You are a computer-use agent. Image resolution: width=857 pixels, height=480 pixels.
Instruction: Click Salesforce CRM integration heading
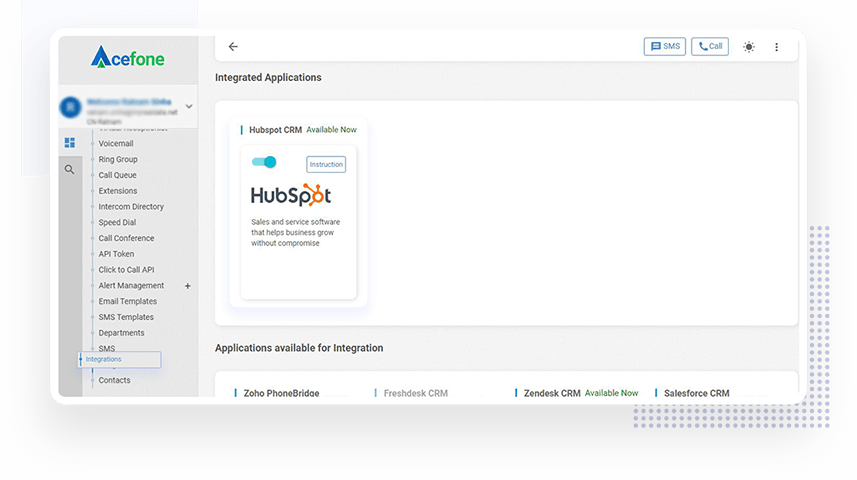[696, 393]
